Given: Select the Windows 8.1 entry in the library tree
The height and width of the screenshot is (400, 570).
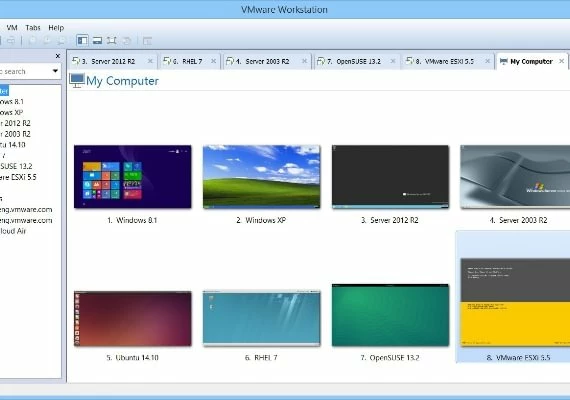Looking at the screenshot, I should (x=12, y=101).
